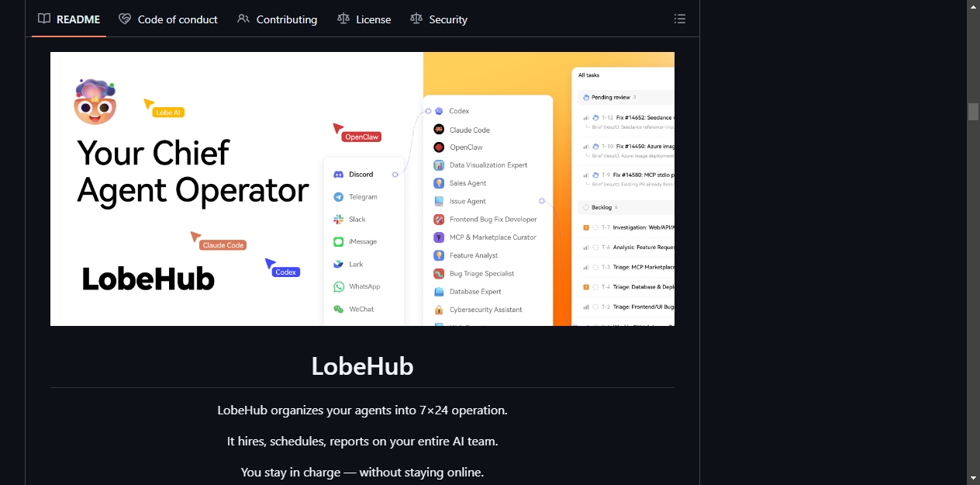Click the scales icon beside Security
Viewport: 980px width, 485px height.
click(416, 19)
